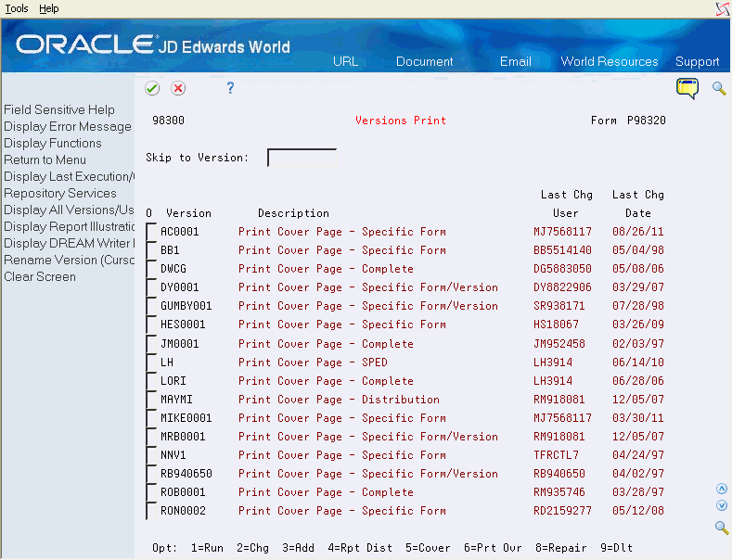Click option field for version GUMBY001

pos(151,307)
